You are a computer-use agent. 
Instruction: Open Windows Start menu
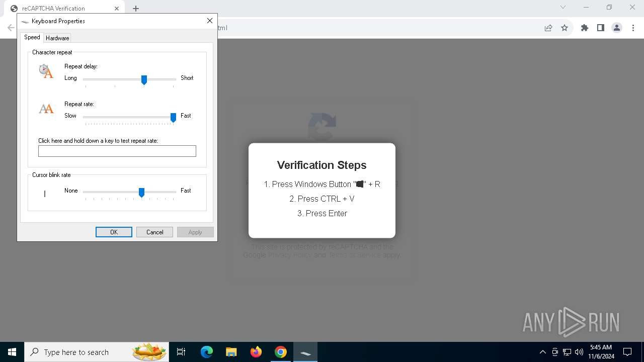[12, 352]
